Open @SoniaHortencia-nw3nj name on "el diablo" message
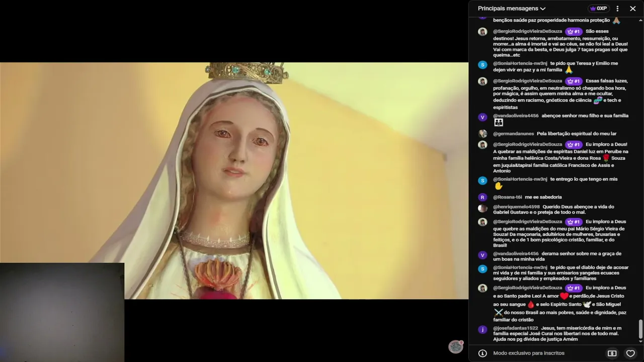This screenshot has height=362, width=644. 520,267
